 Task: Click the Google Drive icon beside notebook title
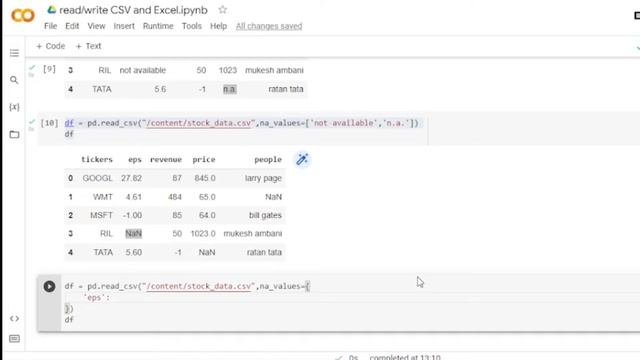coord(51,10)
